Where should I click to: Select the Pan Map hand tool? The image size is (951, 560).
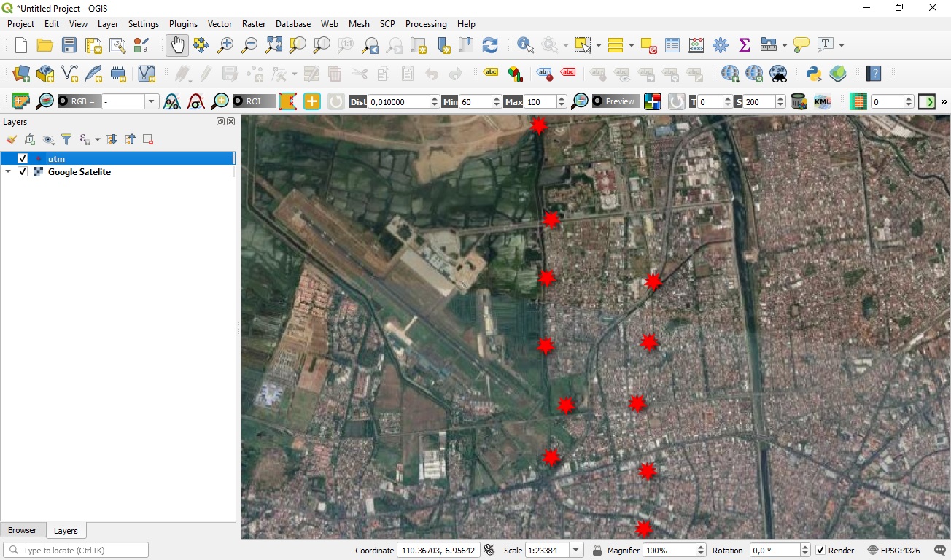(176, 45)
